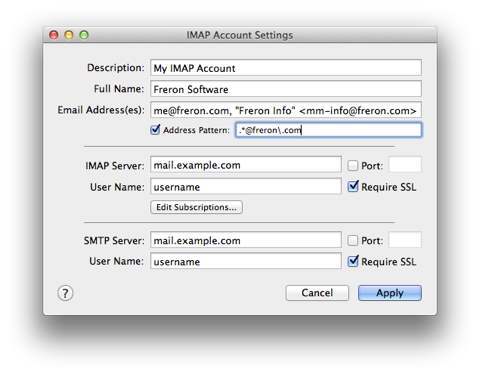480x375 pixels.
Task: Focus the Description field
Action: coord(286,68)
